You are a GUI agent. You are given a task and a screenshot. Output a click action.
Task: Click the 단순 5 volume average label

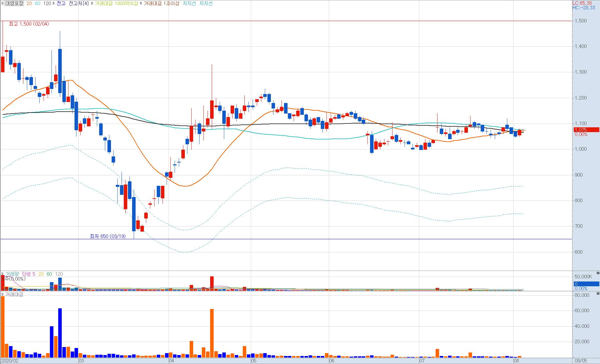(29, 274)
